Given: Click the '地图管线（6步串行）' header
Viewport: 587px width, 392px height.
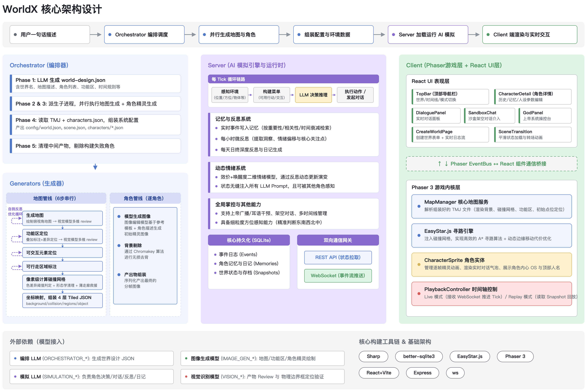Looking at the screenshot, I should point(56,198).
